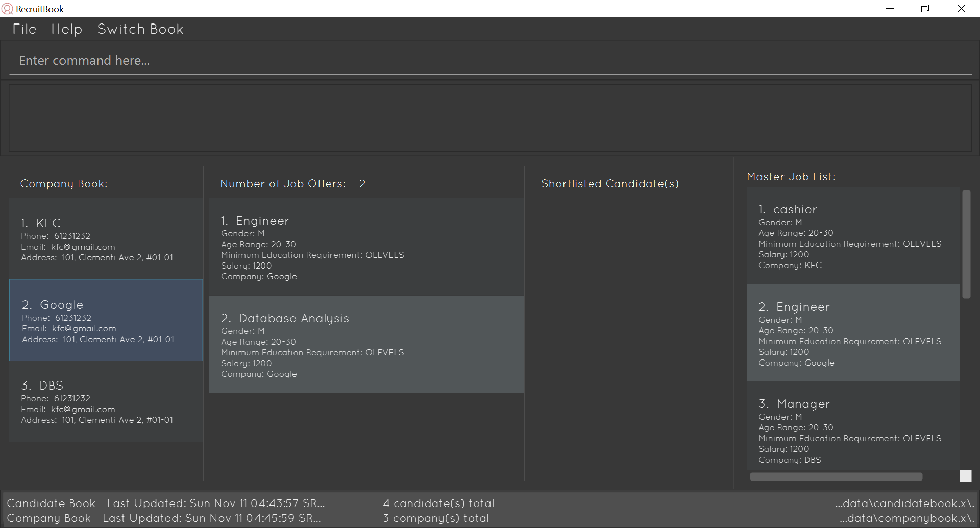Image resolution: width=980 pixels, height=528 pixels.
Task: Select the Database Analysis job offer
Action: 366,344
